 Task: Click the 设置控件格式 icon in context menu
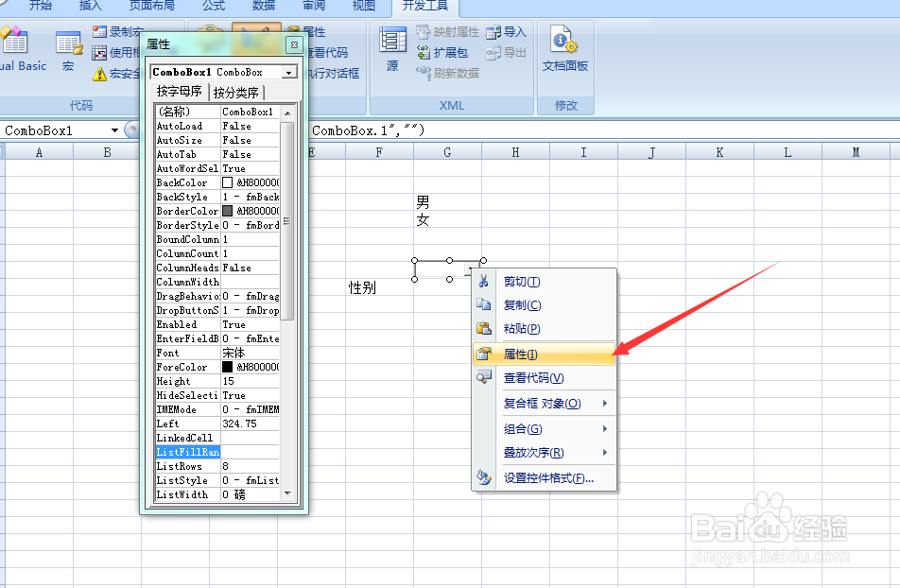tap(484, 477)
